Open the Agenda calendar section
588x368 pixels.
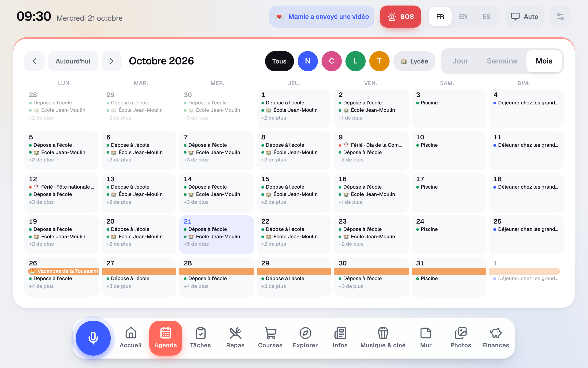click(x=166, y=338)
